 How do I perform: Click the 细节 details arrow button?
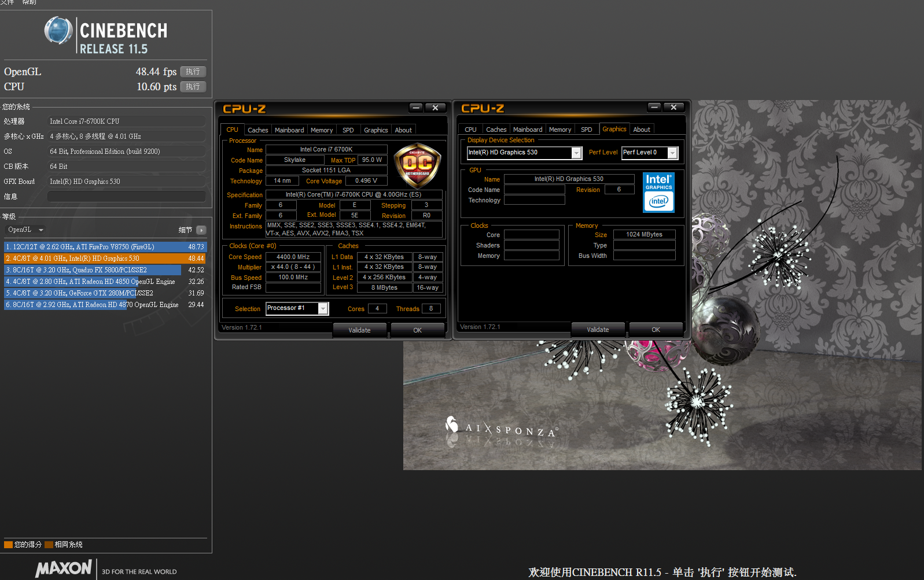pos(201,230)
